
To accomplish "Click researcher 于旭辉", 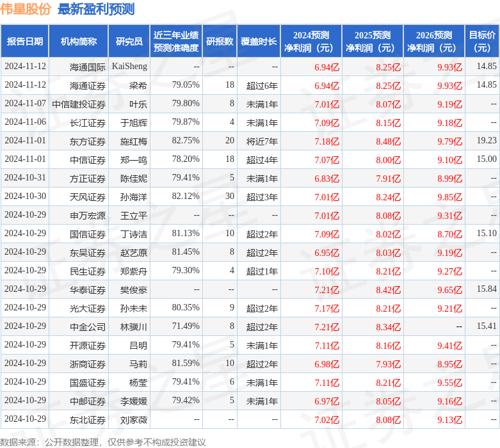I will coord(134,123).
